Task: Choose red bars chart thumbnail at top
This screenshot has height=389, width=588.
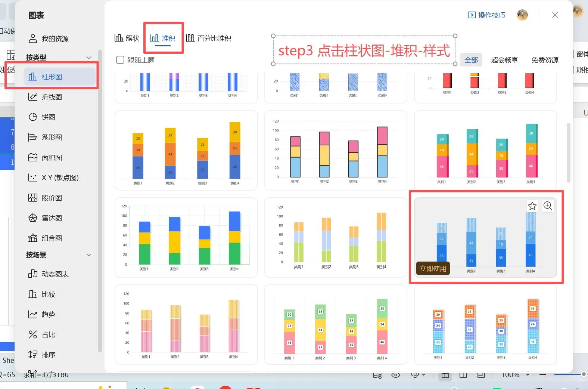Action: [485, 88]
